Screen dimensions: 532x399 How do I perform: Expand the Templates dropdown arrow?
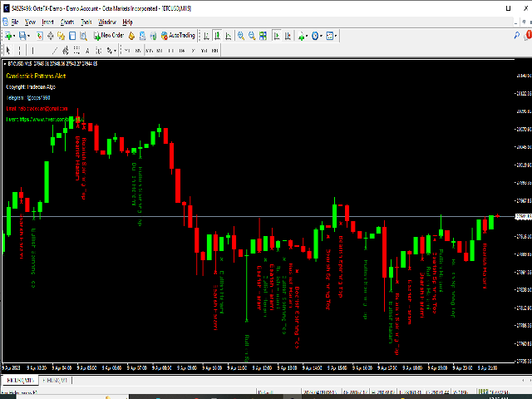336,36
